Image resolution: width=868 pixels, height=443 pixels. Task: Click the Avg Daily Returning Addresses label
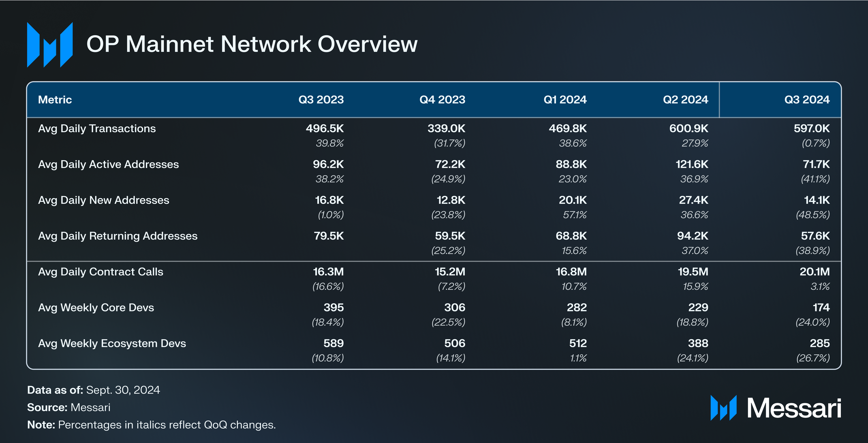point(118,236)
